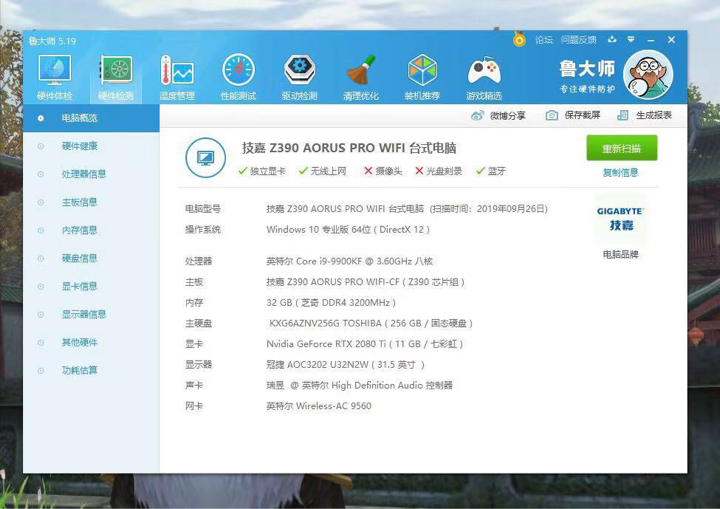Open the 清理优化 cleanup broom icon

coord(361,77)
